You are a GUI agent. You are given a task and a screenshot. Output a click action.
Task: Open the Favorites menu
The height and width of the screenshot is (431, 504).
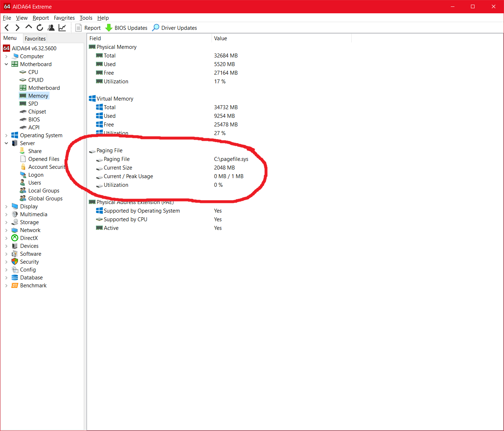(x=64, y=18)
